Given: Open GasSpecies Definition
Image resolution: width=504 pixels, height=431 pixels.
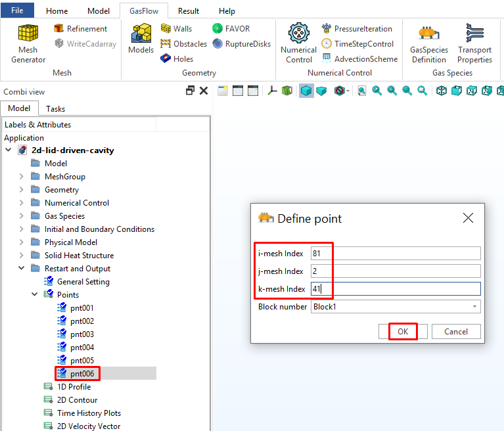Looking at the screenshot, I should pos(428,43).
